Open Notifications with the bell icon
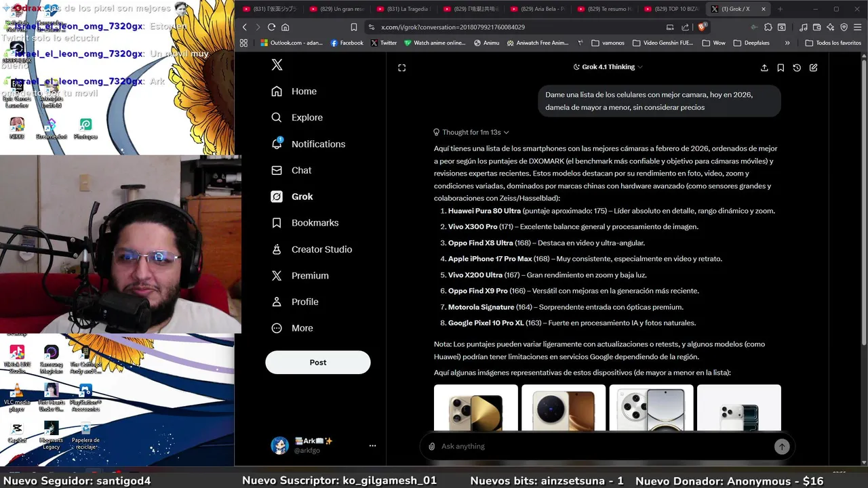868x488 pixels. tap(309, 144)
